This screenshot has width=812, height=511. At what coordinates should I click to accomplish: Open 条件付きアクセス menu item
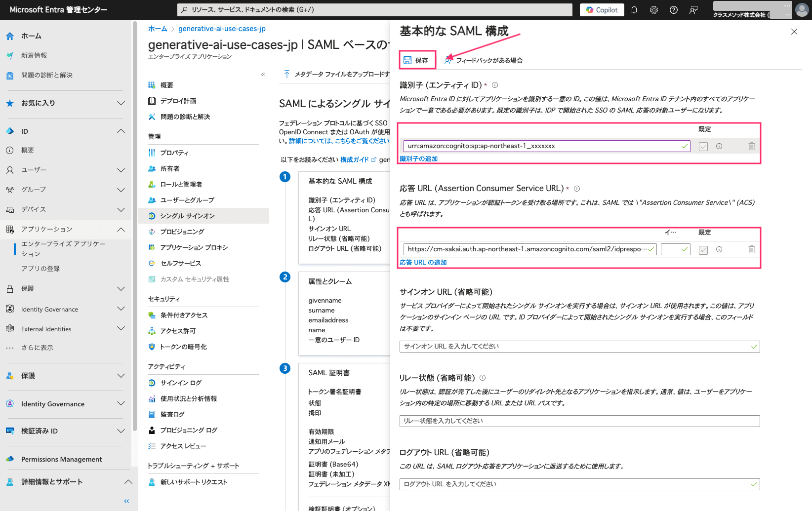click(x=184, y=315)
